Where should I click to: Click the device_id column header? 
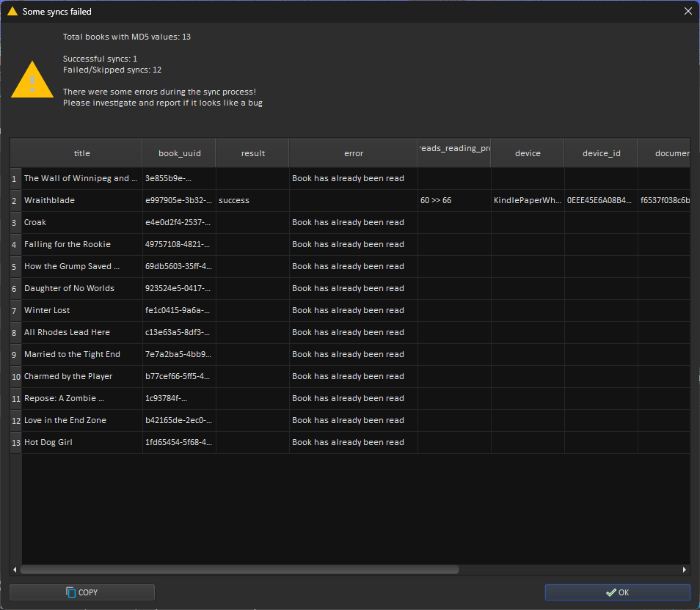(x=601, y=153)
